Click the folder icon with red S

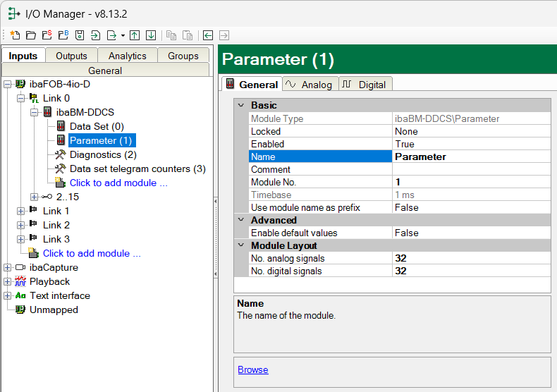[47, 35]
